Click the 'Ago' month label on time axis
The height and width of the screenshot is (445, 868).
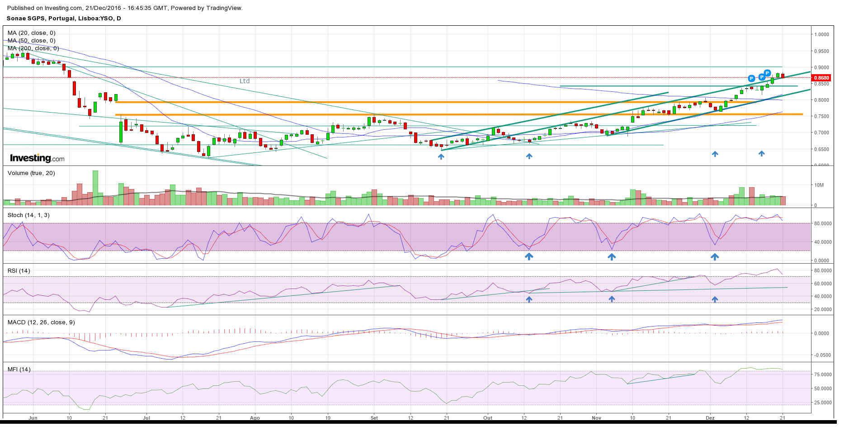point(255,418)
